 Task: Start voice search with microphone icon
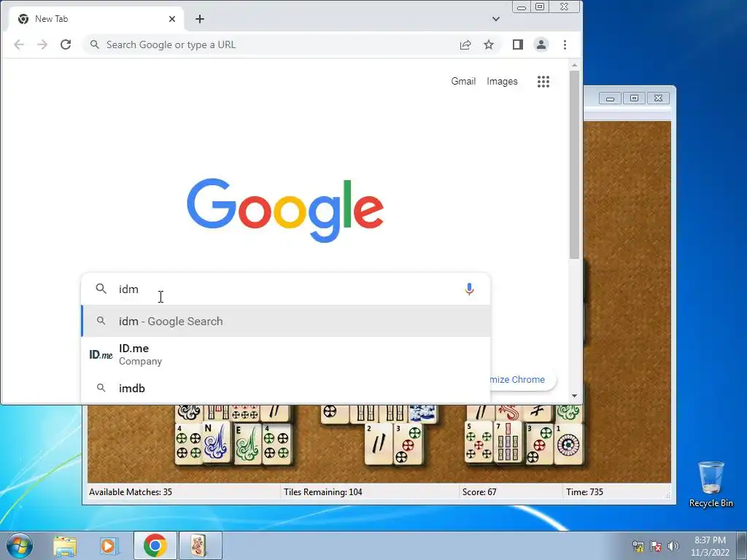tap(469, 289)
